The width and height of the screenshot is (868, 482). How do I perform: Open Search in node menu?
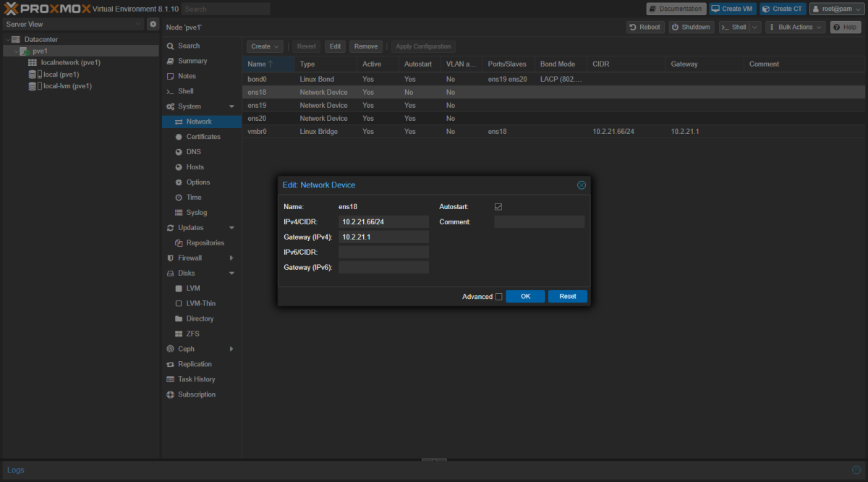click(x=201, y=46)
